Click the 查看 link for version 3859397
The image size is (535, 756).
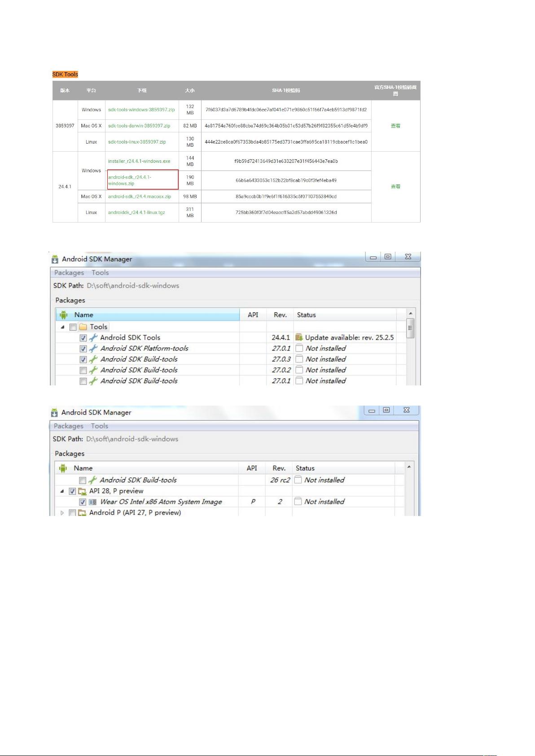[x=395, y=126]
